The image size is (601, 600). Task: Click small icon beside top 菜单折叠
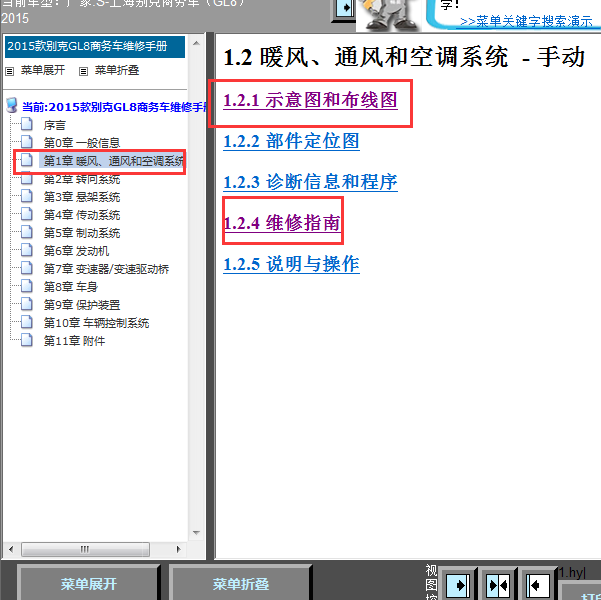[83, 71]
